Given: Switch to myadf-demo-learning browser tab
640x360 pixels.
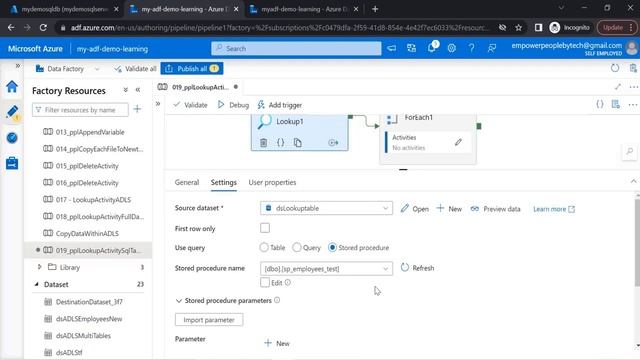Looking at the screenshot, I should coord(304,9).
